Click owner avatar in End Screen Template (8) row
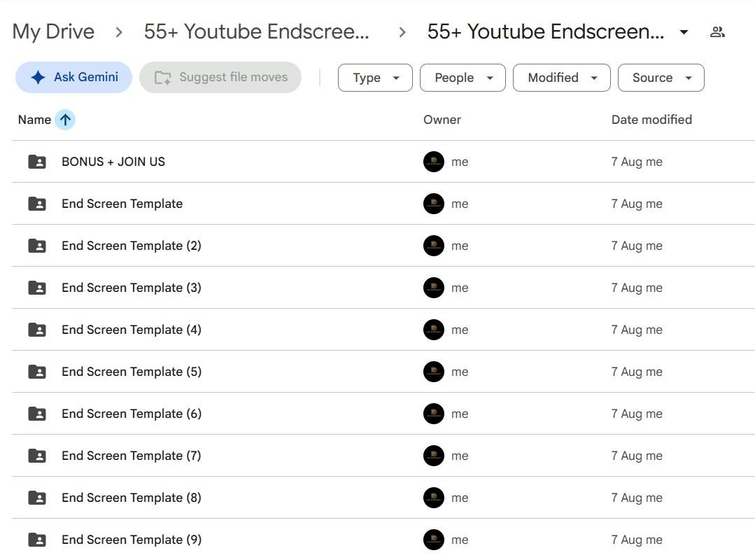This screenshot has width=755, height=560. pos(434,498)
